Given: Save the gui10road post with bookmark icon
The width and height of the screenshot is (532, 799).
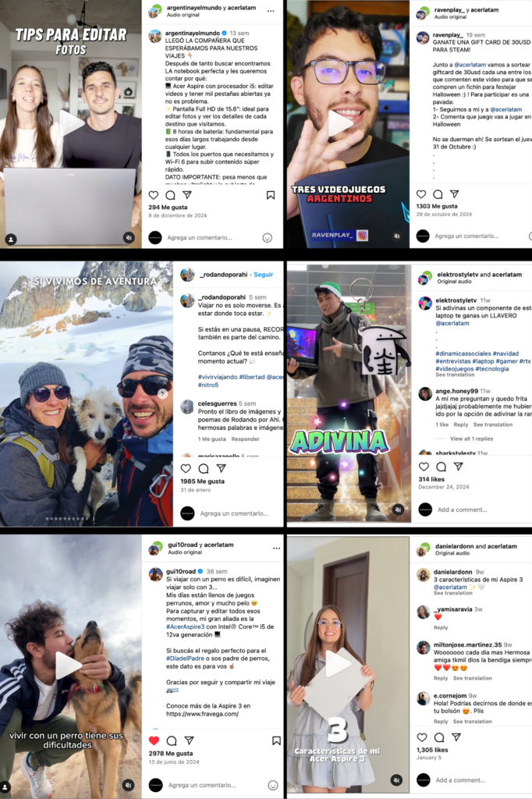Looking at the screenshot, I should point(276,740).
